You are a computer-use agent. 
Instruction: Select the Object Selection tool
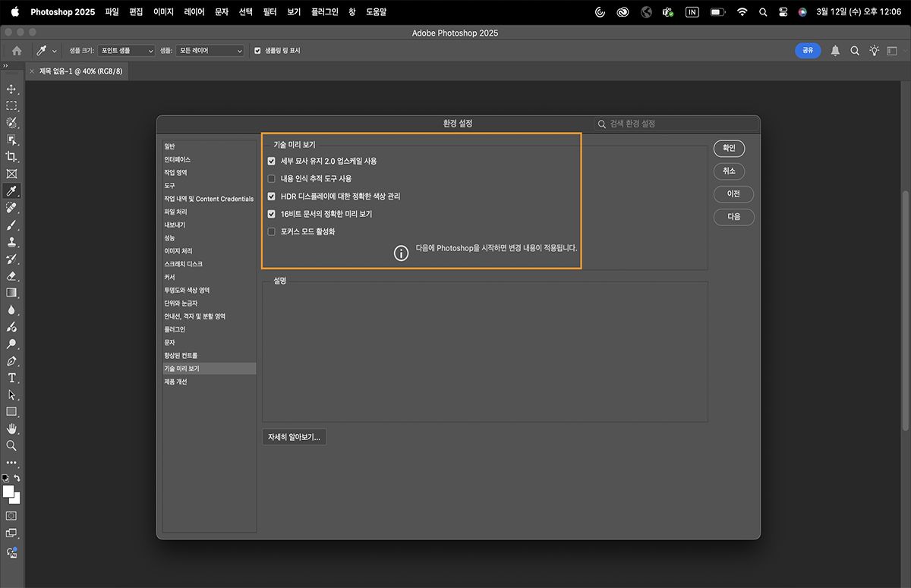(11, 140)
